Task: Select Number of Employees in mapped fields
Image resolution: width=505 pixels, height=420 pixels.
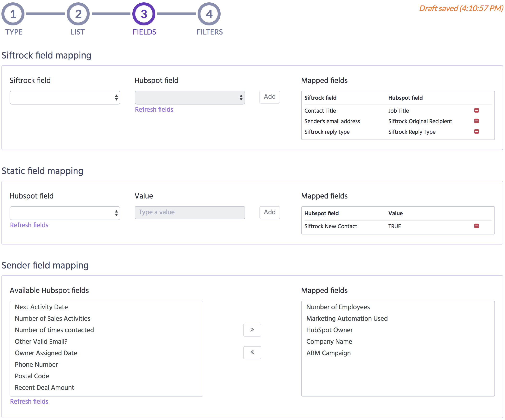Action: pos(398,307)
